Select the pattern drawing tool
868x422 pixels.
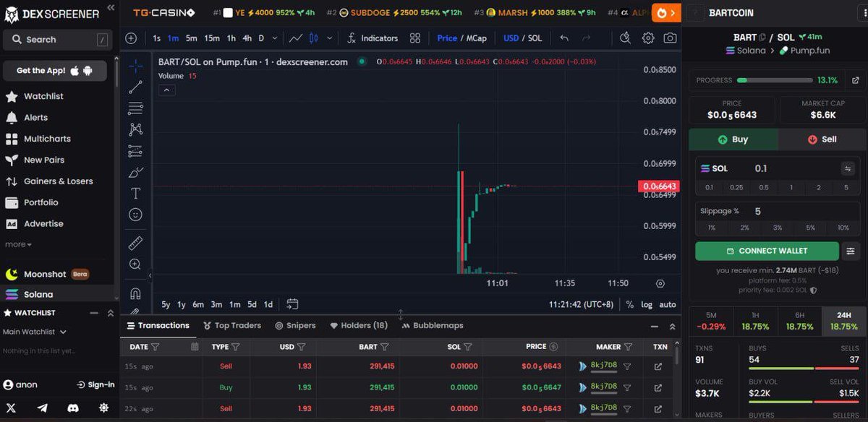[135, 129]
